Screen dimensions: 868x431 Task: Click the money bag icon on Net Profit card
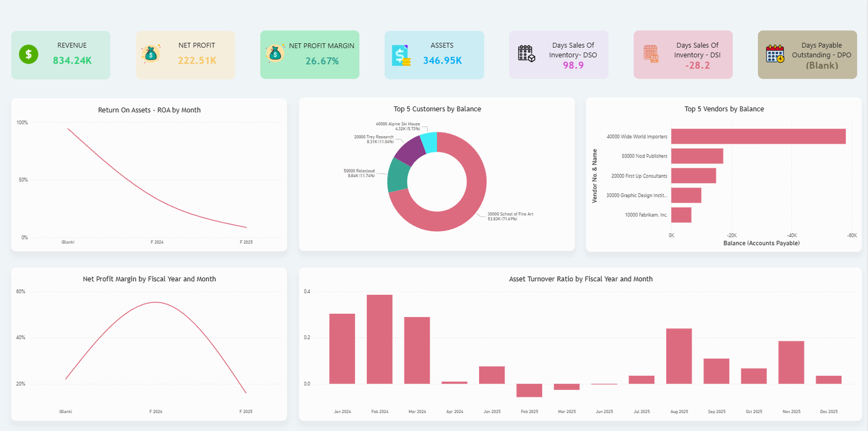pos(151,54)
